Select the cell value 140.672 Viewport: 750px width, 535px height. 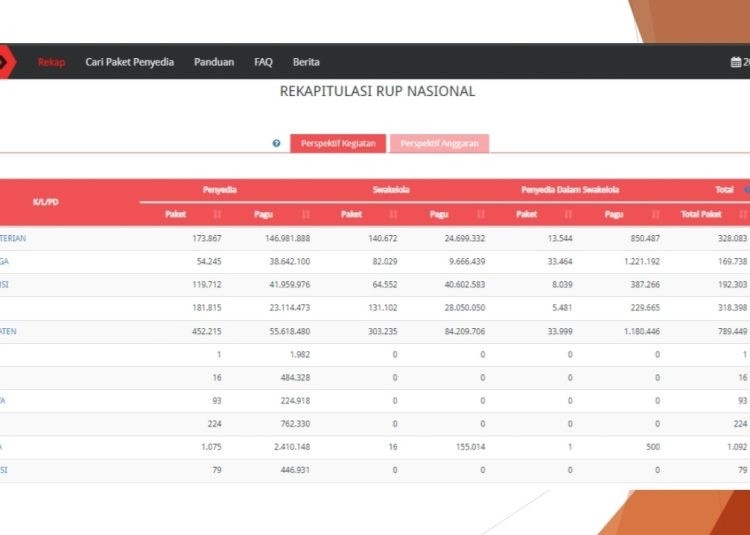pos(383,238)
